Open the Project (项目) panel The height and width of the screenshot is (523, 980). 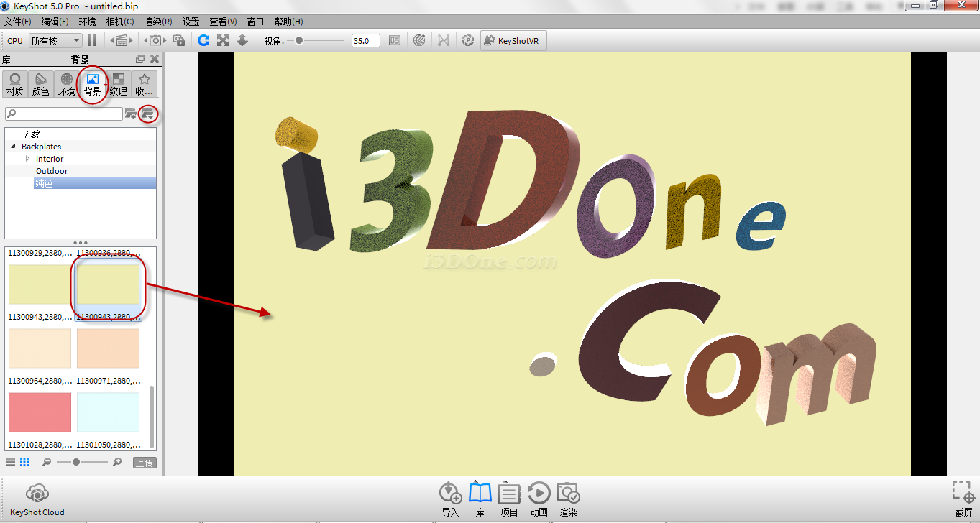(509, 499)
